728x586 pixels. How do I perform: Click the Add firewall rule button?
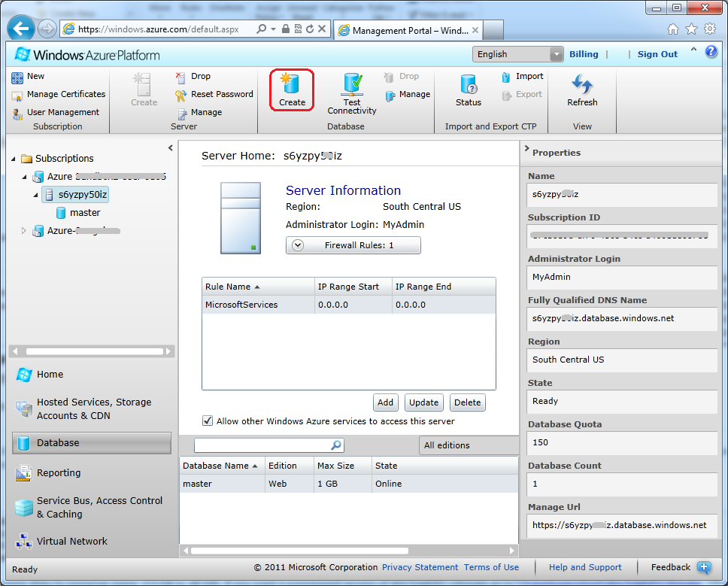(x=385, y=402)
